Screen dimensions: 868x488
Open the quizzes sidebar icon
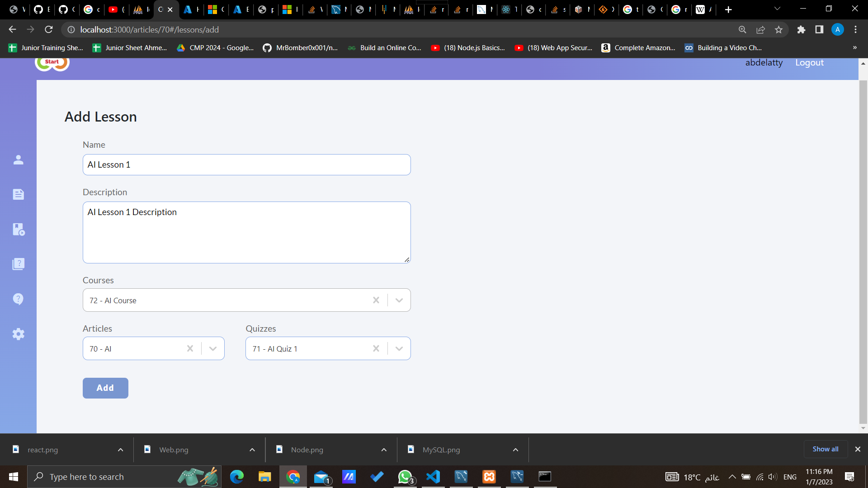18,264
